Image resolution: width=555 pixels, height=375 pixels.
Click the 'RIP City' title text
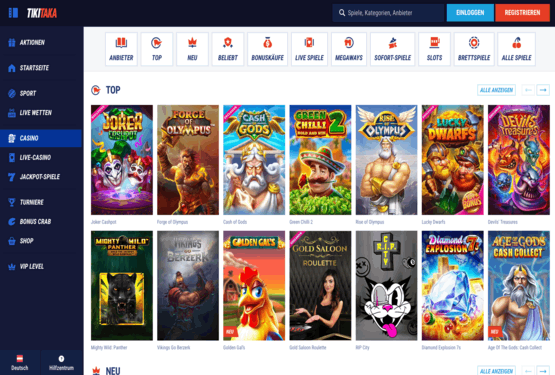click(362, 348)
